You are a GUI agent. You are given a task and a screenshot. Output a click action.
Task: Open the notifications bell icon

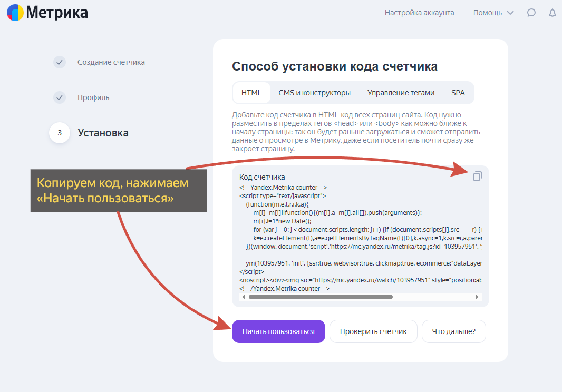point(553,13)
